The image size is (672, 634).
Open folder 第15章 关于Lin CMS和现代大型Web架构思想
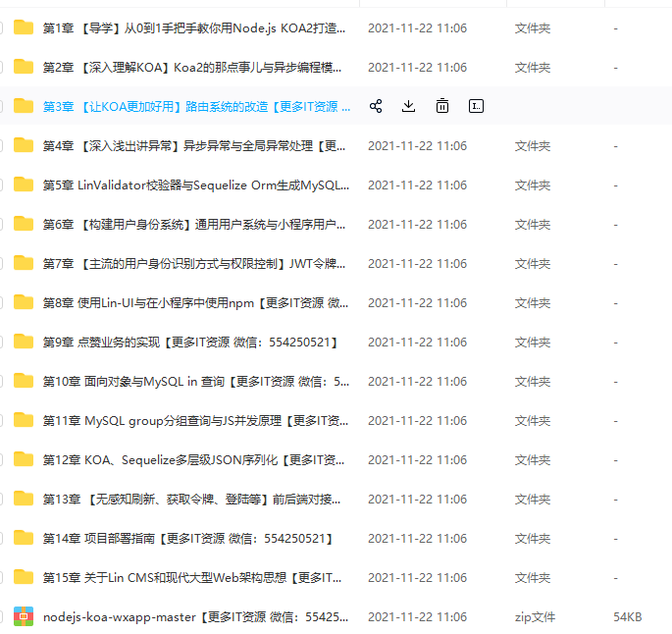click(192, 578)
